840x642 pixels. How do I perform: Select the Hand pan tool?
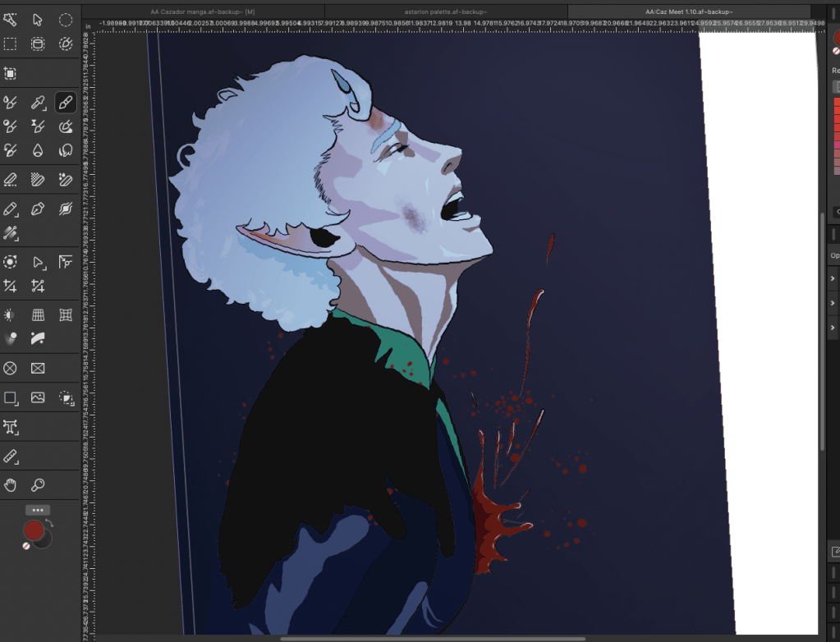click(x=10, y=484)
